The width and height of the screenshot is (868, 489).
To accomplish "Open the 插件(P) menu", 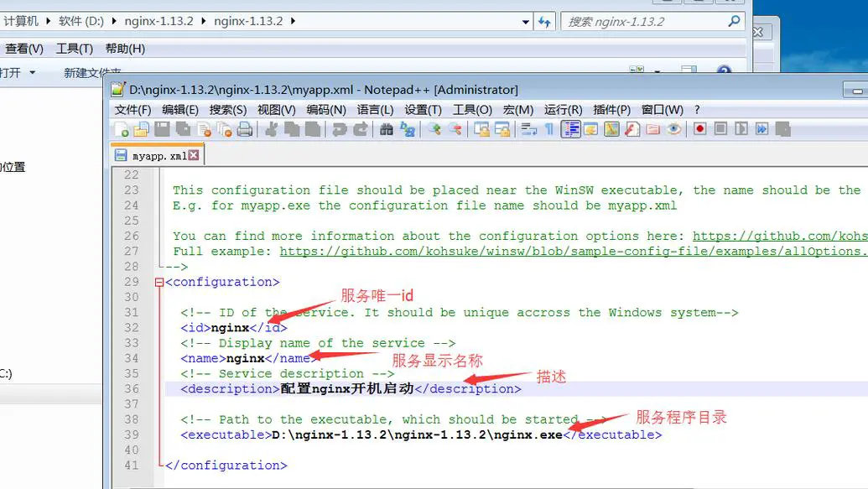I will pos(611,110).
